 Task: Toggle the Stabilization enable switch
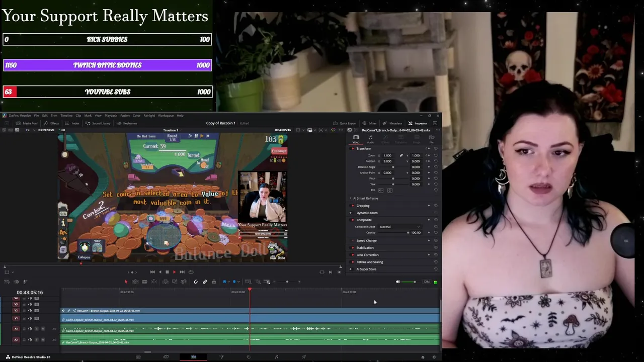pos(352,248)
